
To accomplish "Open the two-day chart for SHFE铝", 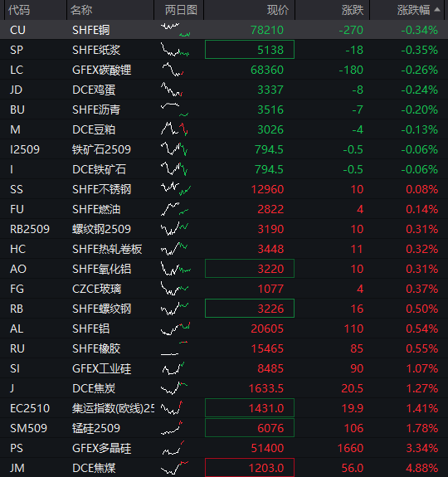I will coord(176,329).
